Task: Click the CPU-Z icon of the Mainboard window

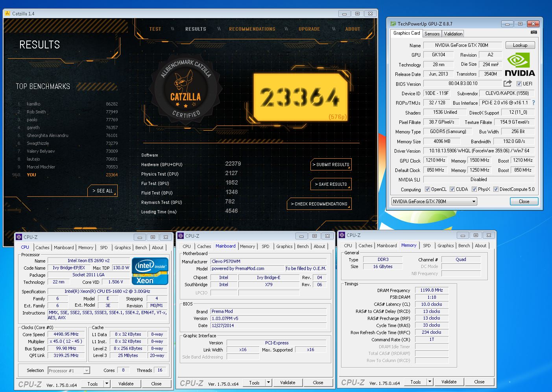Action: pos(181,236)
